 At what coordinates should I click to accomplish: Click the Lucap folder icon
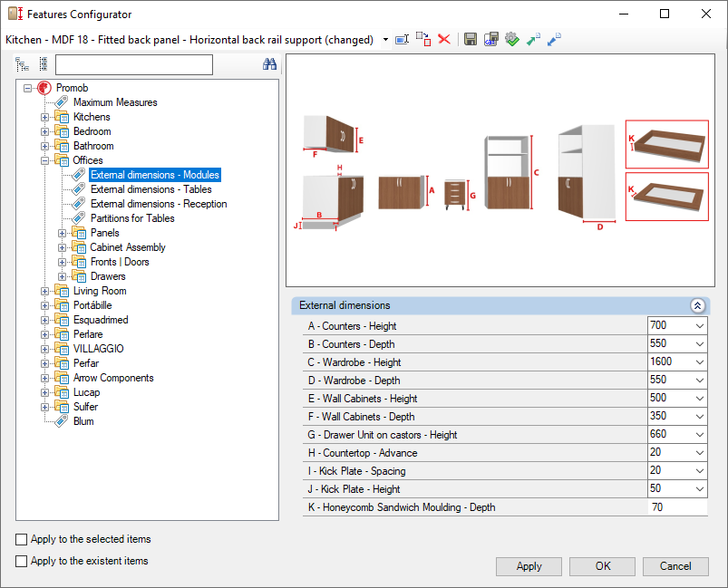[x=62, y=392]
